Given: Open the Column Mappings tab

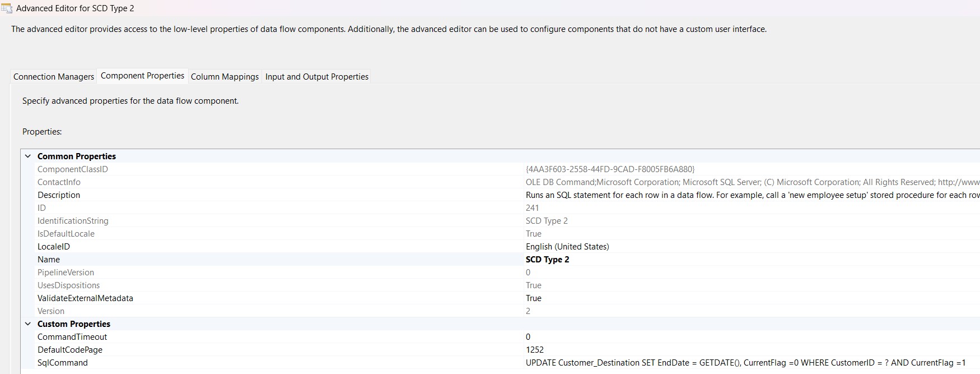Looking at the screenshot, I should (x=224, y=76).
